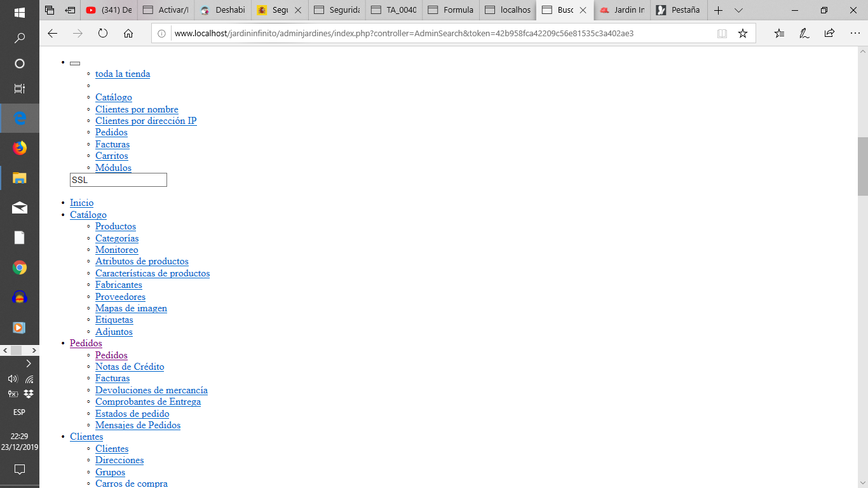The width and height of the screenshot is (868, 488).
Task: Open toda la tienda link
Action: pos(123,74)
